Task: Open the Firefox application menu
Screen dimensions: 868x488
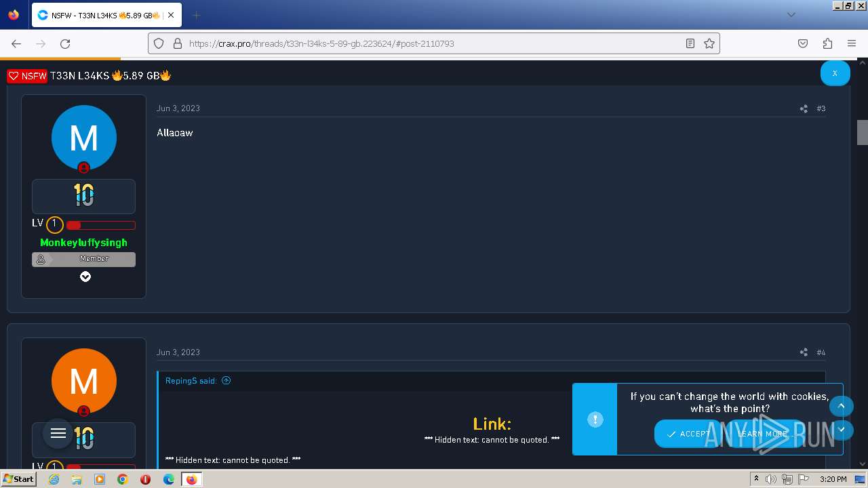Action: click(852, 43)
